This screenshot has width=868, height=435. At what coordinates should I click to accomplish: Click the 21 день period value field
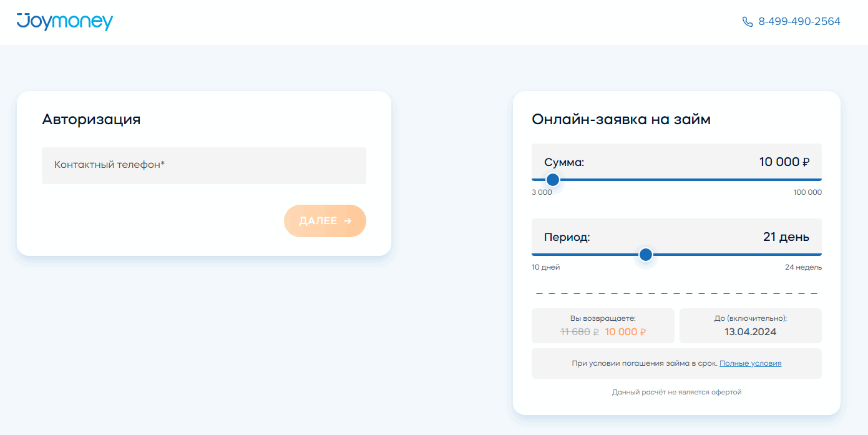786,237
